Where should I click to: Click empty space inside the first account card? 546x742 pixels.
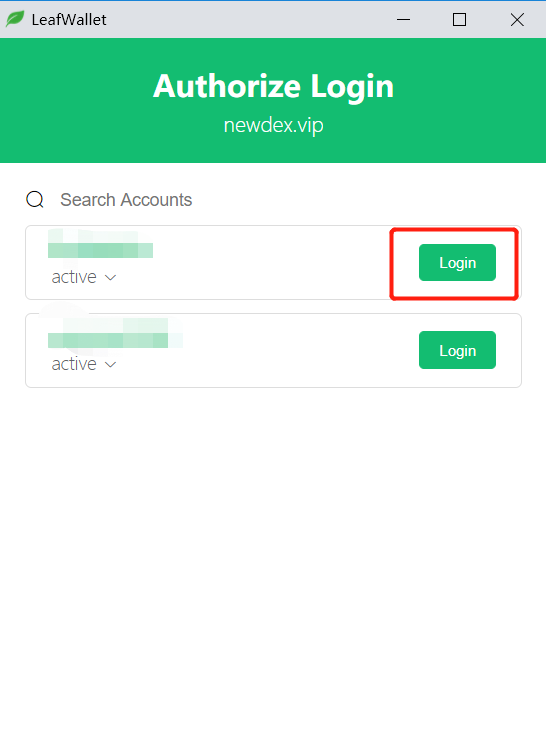coord(265,263)
